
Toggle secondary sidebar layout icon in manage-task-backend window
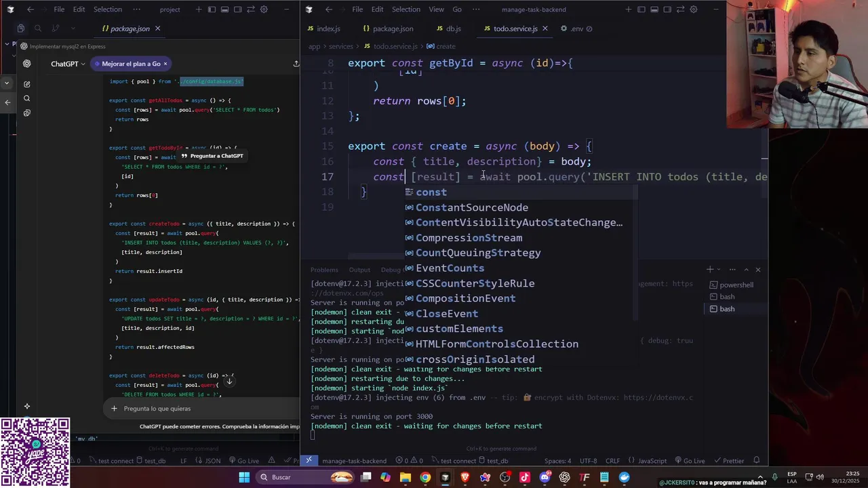667,9
